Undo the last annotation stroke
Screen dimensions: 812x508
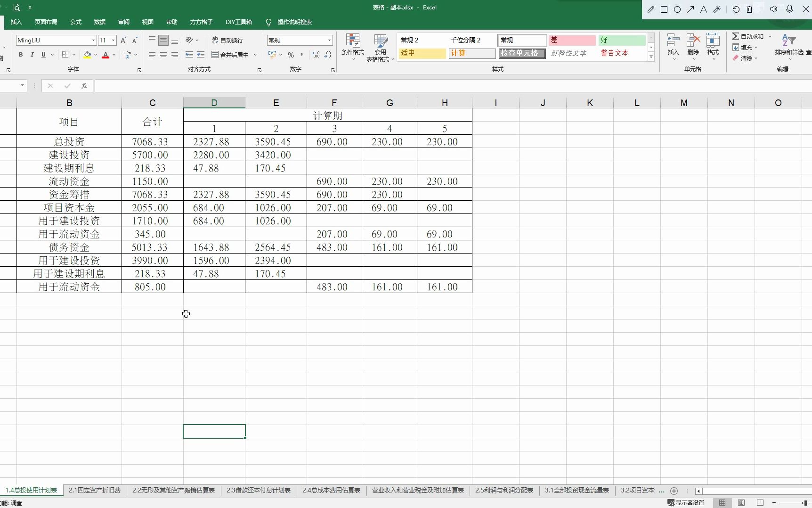[x=736, y=9]
